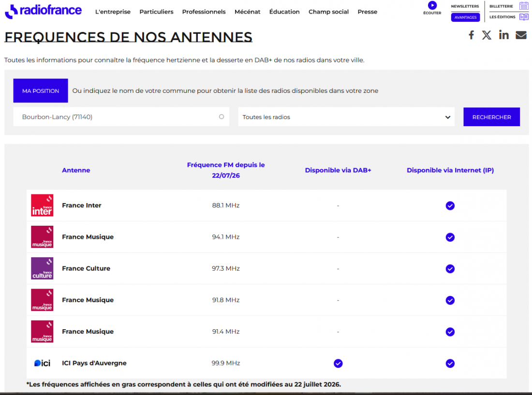Click Les Éditions text link
The width and height of the screenshot is (532, 395).
click(502, 16)
